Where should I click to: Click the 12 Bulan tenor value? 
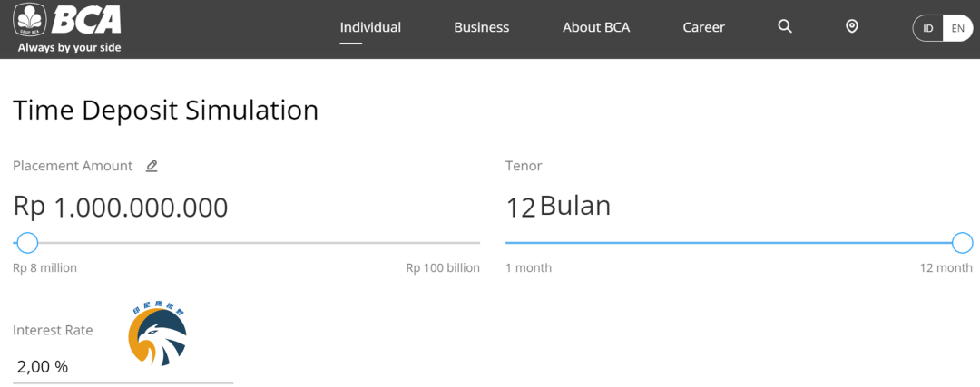click(558, 207)
